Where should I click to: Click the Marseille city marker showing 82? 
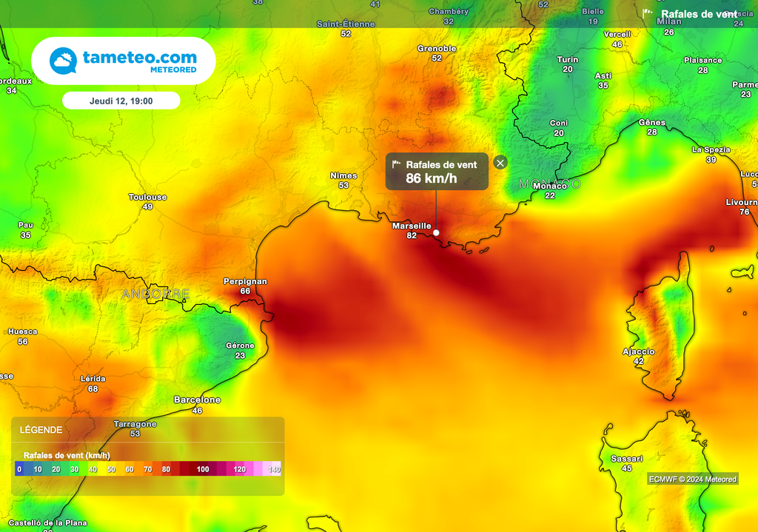click(x=412, y=229)
